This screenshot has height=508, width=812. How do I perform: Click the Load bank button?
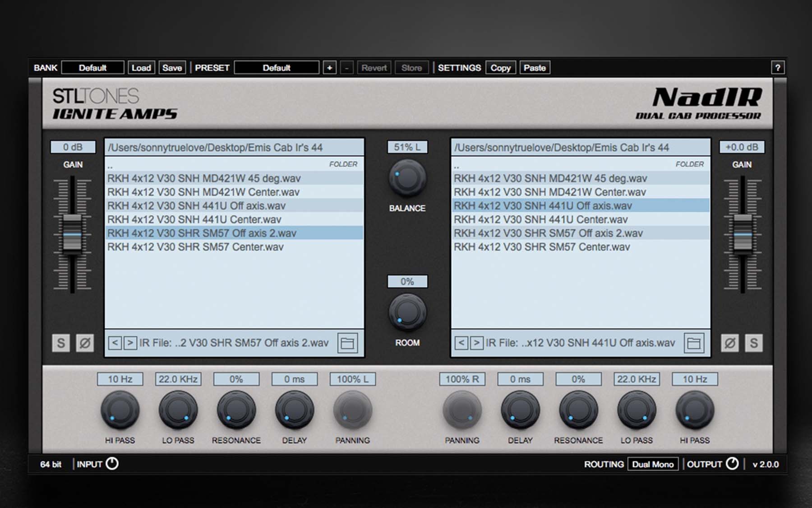click(141, 68)
